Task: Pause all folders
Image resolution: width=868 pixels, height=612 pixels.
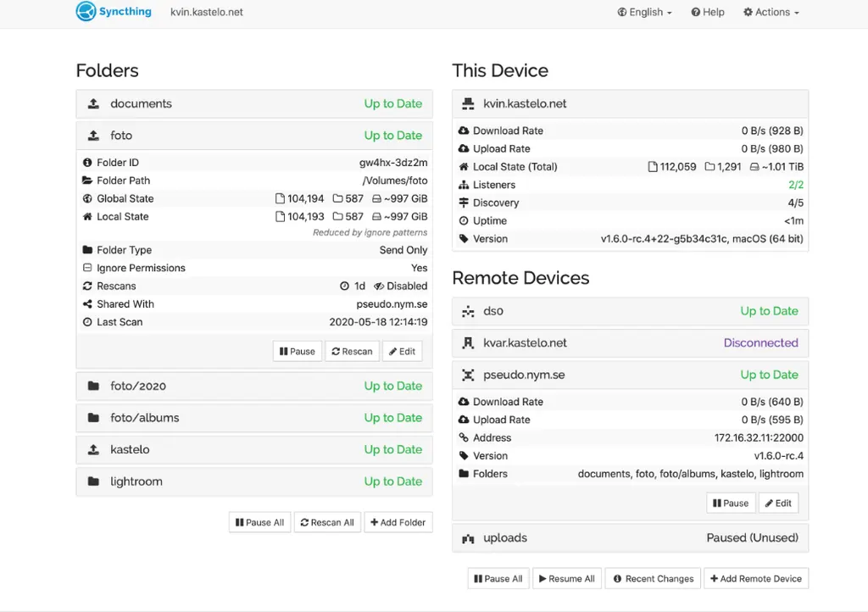Action: pos(259,522)
